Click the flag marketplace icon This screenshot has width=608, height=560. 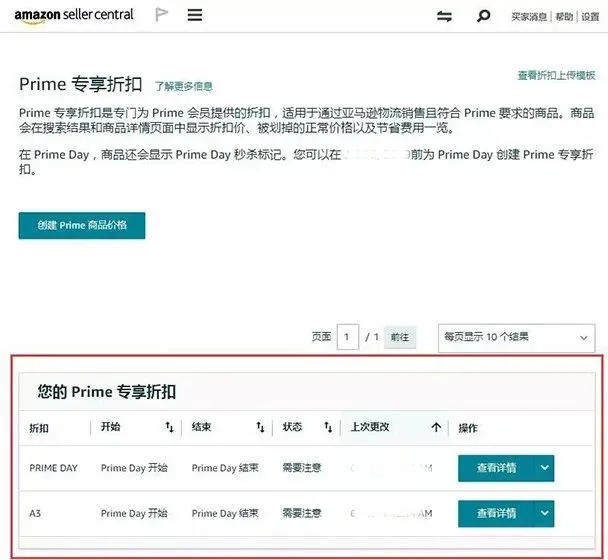(161, 15)
